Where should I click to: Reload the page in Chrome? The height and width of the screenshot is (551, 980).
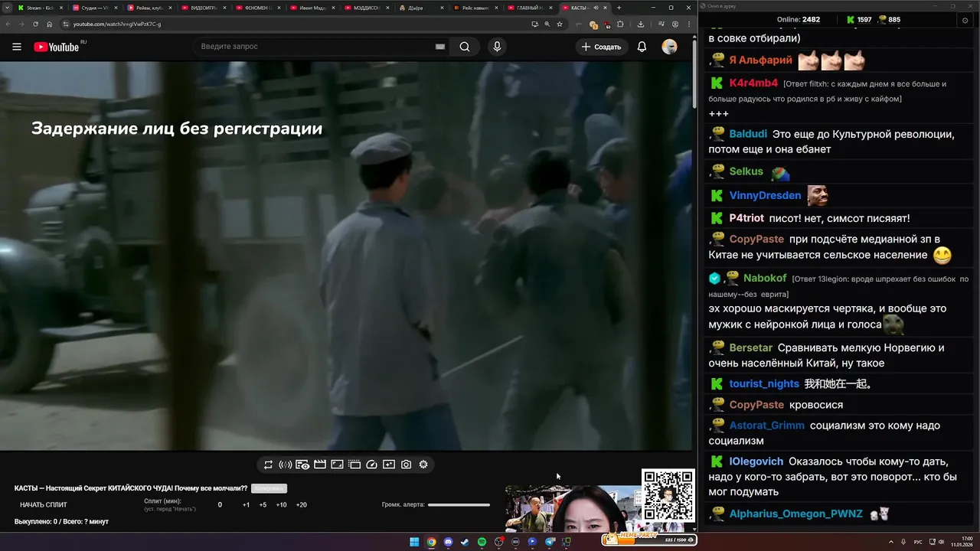(35, 24)
